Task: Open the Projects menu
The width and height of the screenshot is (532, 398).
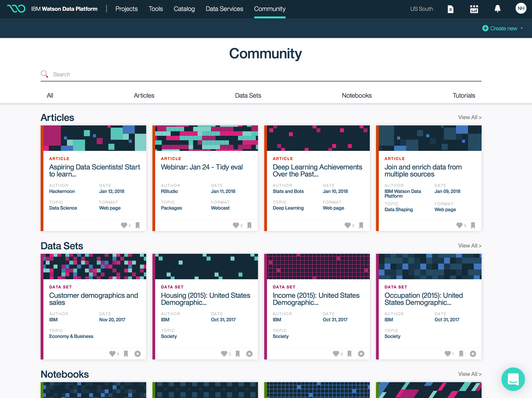Action: [x=126, y=9]
